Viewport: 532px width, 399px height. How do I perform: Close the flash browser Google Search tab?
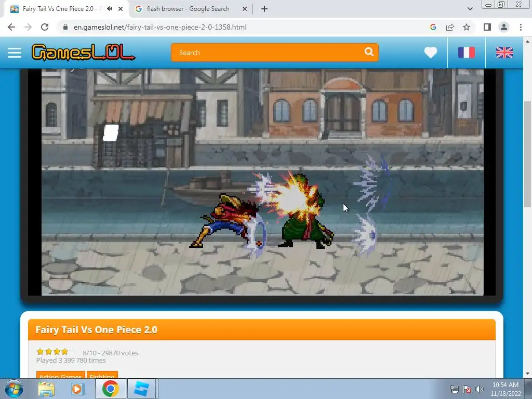tap(245, 9)
